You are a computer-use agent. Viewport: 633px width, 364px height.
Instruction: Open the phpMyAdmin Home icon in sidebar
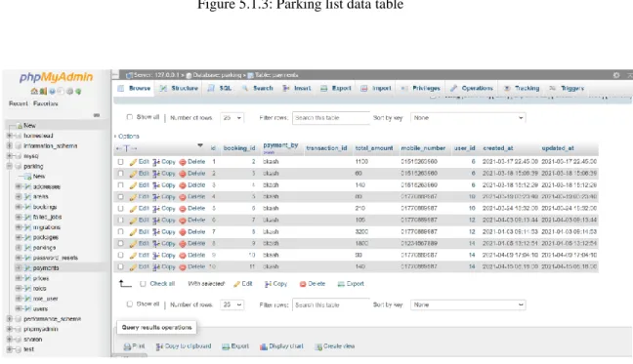pos(34,92)
